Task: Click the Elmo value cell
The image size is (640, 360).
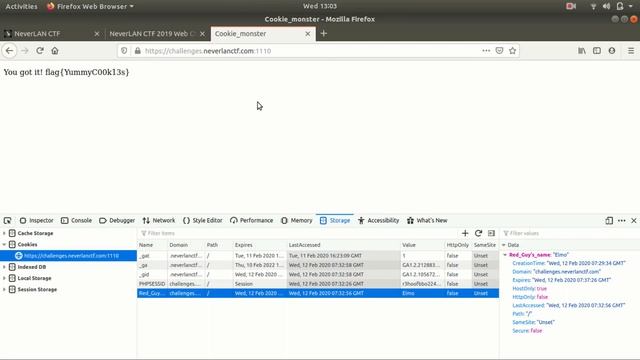Action: [x=422, y=293]
